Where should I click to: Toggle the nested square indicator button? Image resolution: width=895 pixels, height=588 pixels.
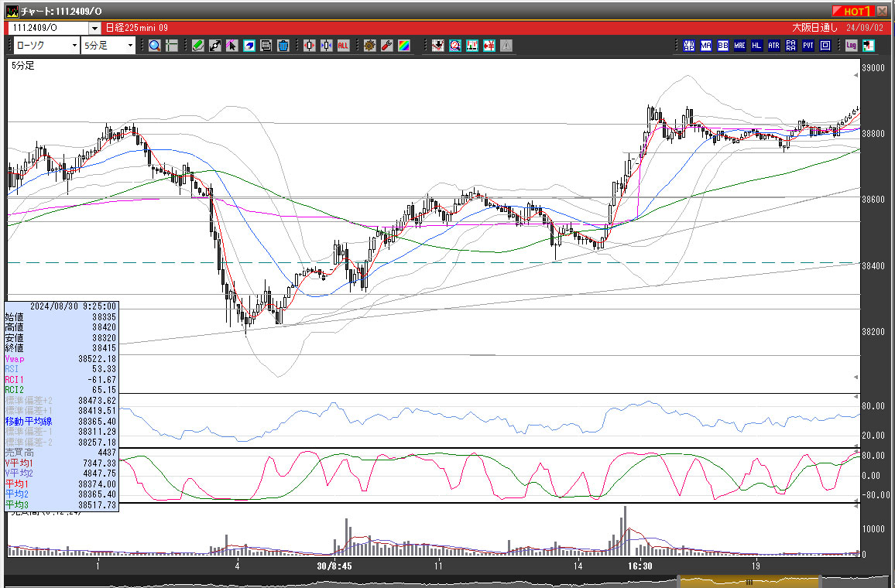click(x=825, y=46)
